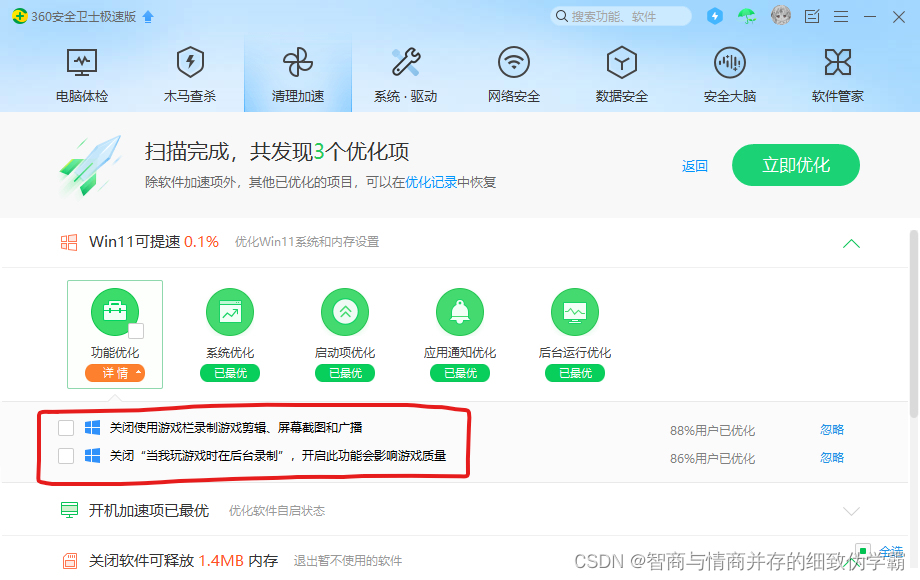This screenshot has height=580, width=920.
Task: Open 优化记录 link
Action: tap(431, 182)
